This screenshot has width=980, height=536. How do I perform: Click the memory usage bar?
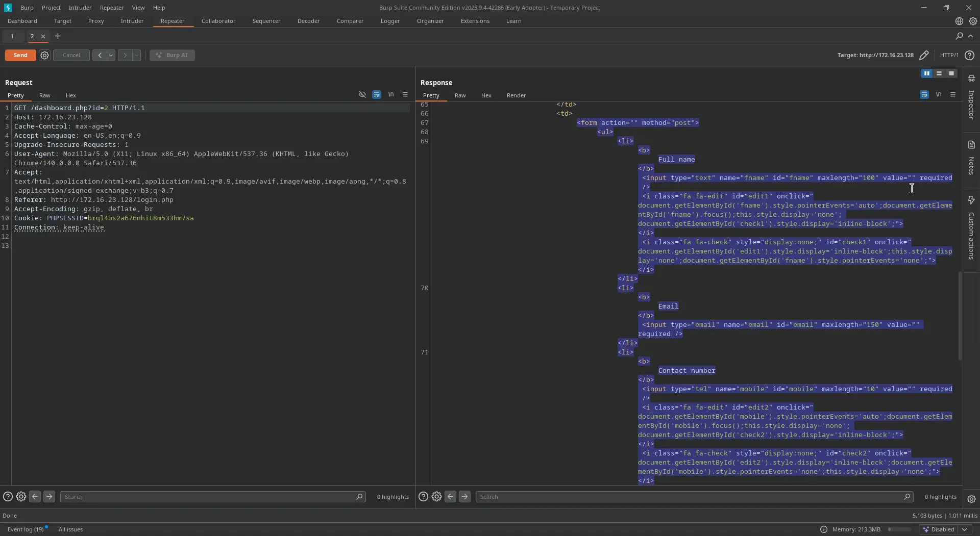(899, 529)
